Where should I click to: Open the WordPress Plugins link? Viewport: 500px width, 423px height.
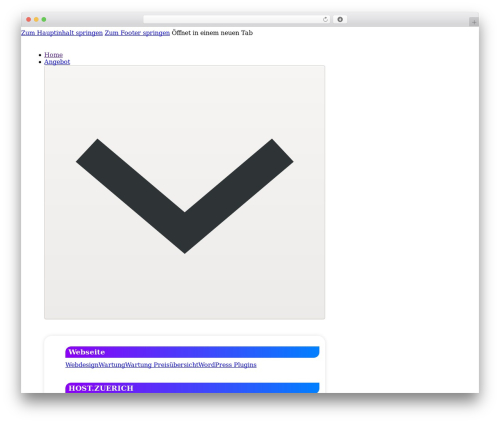(227, 365)
